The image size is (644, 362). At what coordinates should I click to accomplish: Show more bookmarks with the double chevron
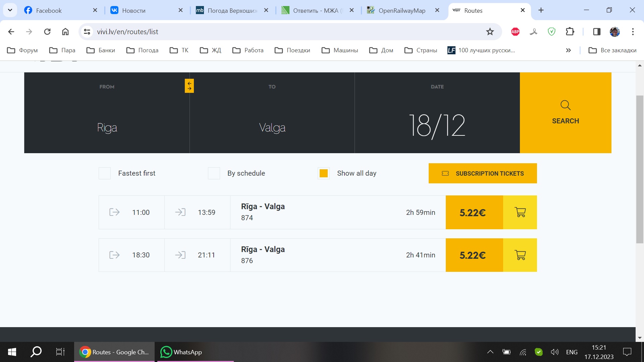[x=568, y=50]
